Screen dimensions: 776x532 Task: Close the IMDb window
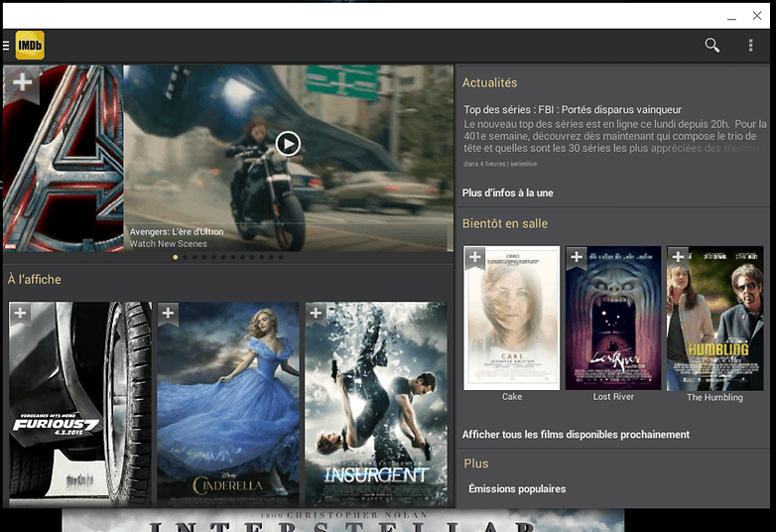[x=757, y=16]
